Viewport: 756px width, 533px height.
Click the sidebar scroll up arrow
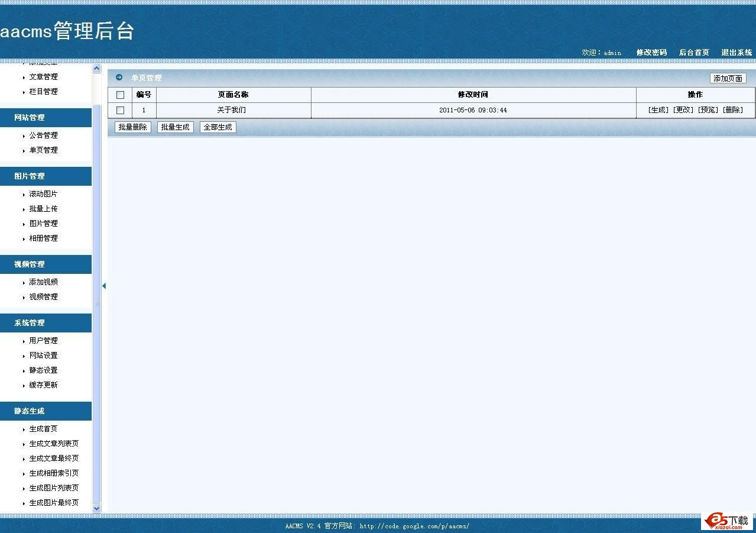97,69
